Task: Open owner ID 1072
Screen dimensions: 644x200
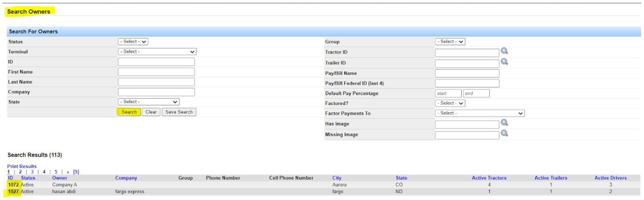Action: click(x=13, y=185)
